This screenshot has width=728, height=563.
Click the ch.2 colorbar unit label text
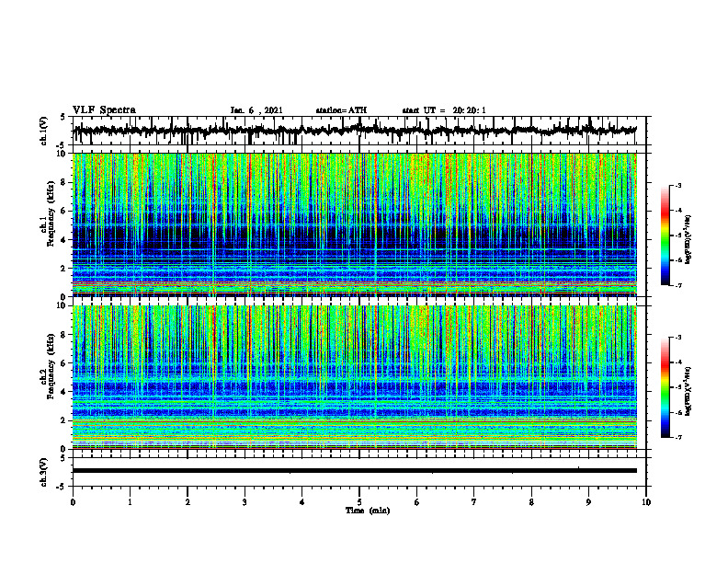[x=688, y=391]
